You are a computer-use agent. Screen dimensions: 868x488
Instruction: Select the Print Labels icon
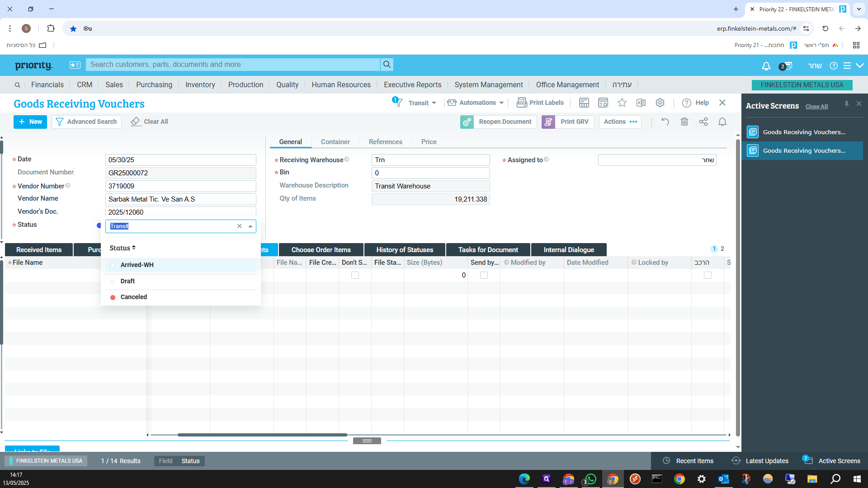[522, 103]
